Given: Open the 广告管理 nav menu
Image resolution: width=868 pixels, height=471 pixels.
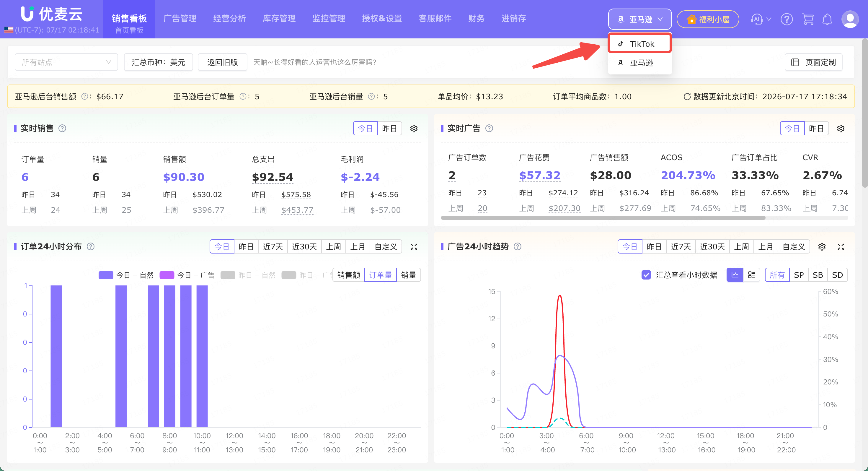Looking at the screenshot, I should tap(180, 19).
